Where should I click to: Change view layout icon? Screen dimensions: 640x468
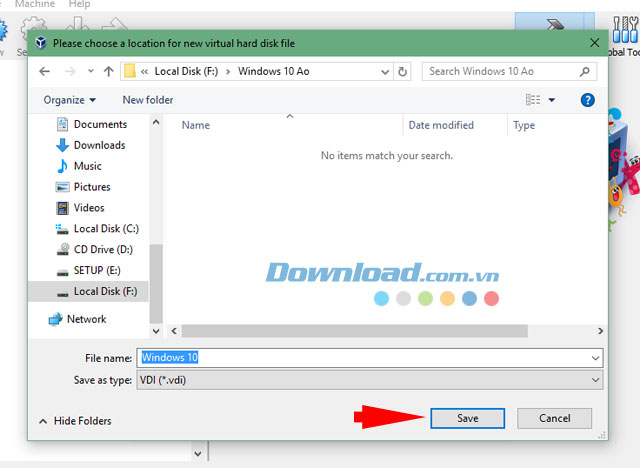point(533,100)
